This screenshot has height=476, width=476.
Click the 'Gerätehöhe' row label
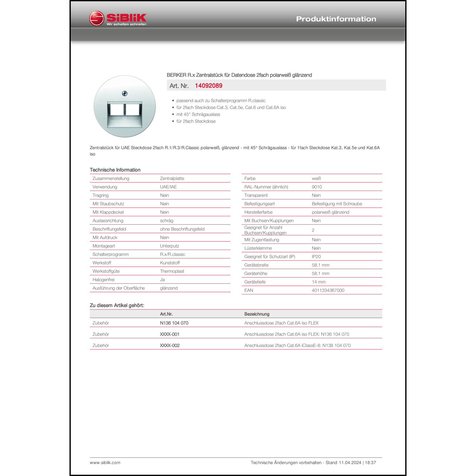[256, 274]
